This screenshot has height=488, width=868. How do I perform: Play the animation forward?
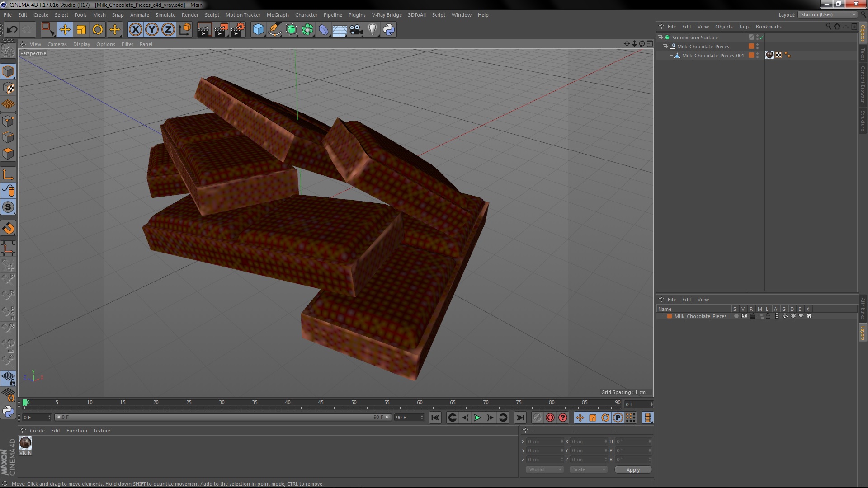point(477,418)
